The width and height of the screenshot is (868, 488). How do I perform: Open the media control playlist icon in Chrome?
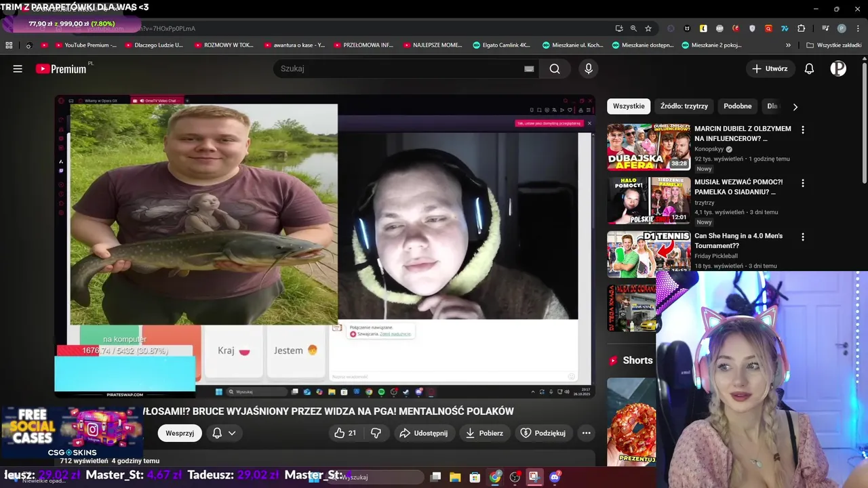825,28
